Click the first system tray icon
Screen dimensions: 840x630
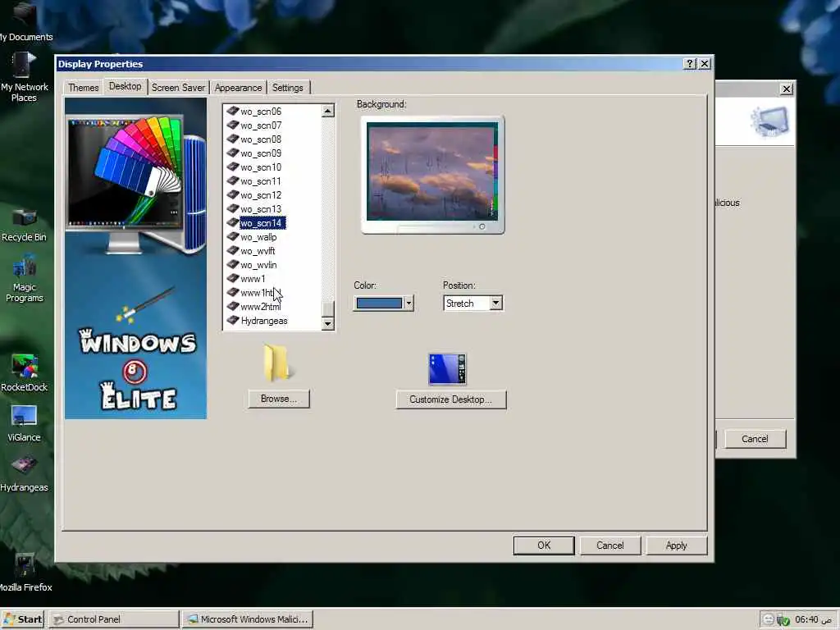tap(768, 619)
